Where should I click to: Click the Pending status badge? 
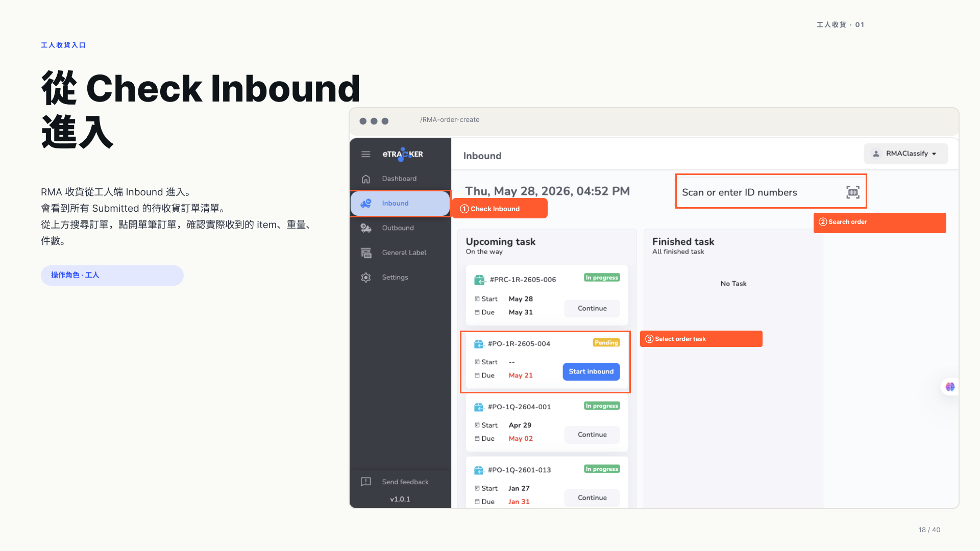coord(606,343)
